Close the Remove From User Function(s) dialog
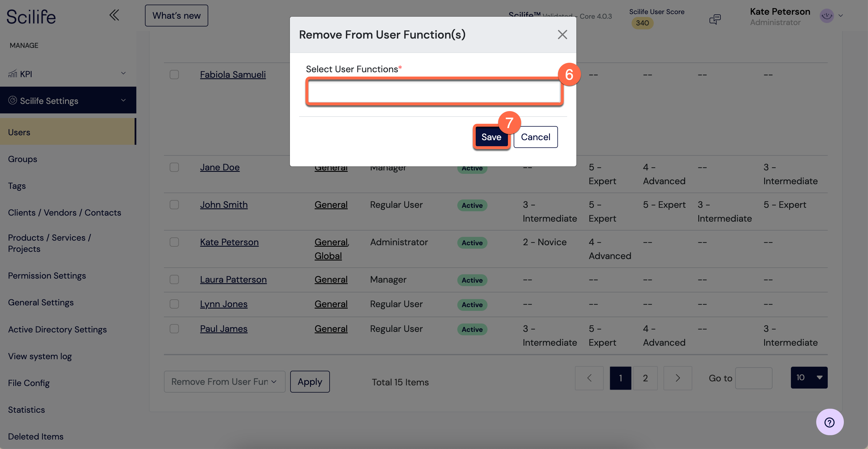Viewport: 868px width, 449px height. 562,34
